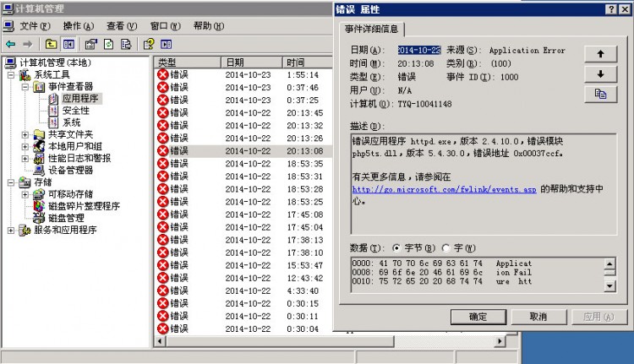The height and width of the screenshot is (364, 634).
Task: Click the 应用 button
Action: (598, 317)
